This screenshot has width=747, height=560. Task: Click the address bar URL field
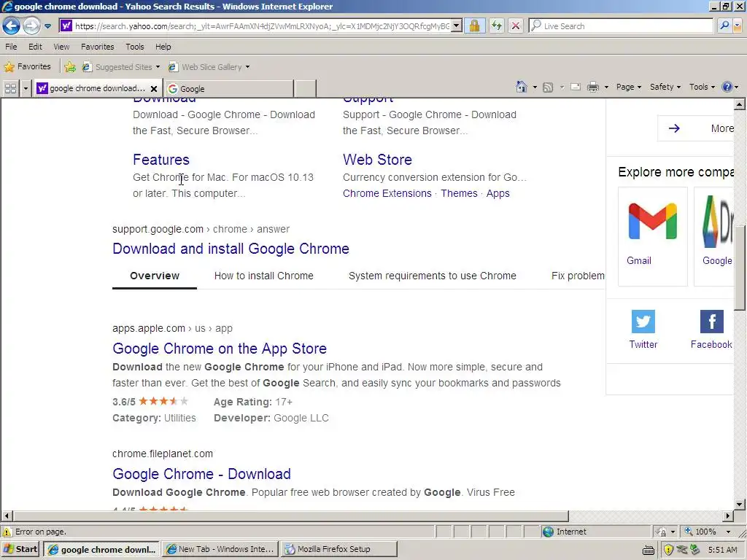(x=262, y=26)
